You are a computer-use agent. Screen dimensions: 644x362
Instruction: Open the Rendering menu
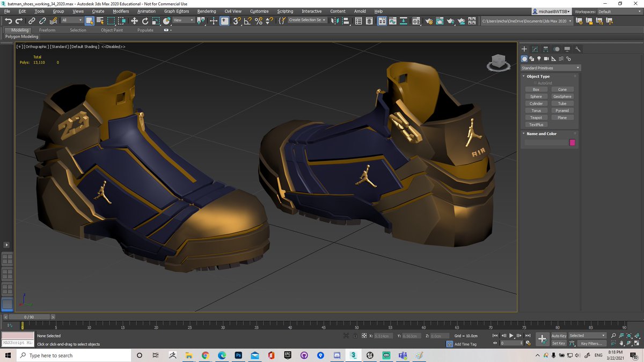pos(207,11)
